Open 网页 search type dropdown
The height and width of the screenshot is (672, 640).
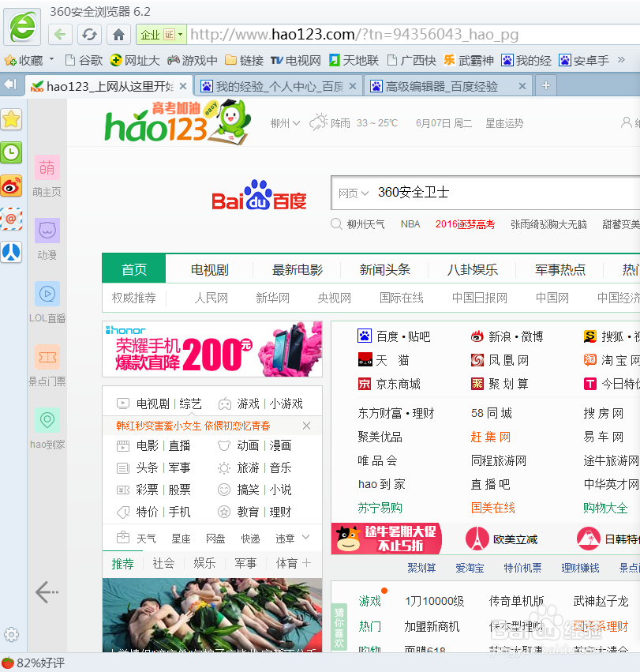click(354, 193)
